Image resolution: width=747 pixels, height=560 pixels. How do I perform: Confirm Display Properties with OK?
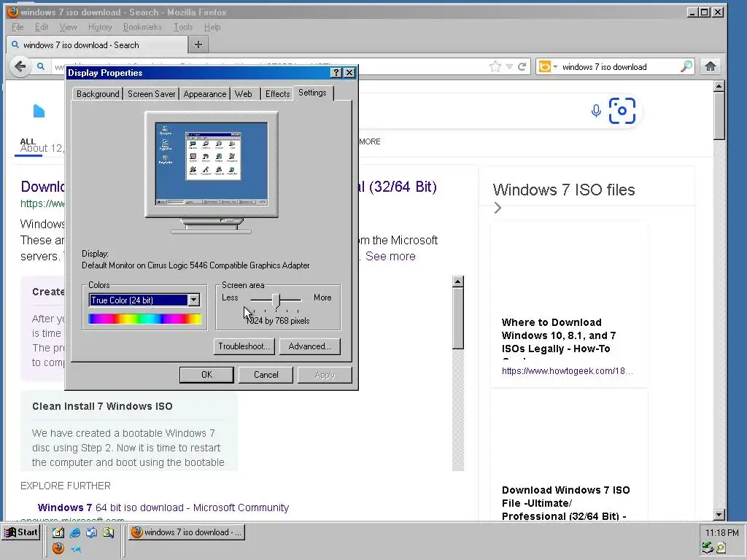point(206,375)
